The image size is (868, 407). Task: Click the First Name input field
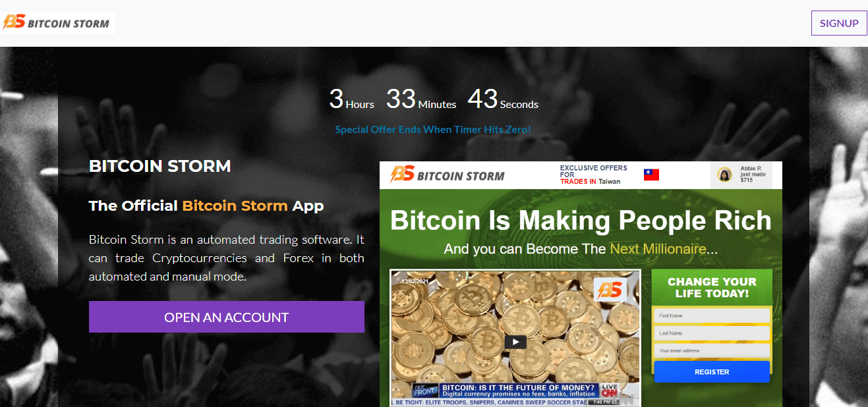coord(712,315)
